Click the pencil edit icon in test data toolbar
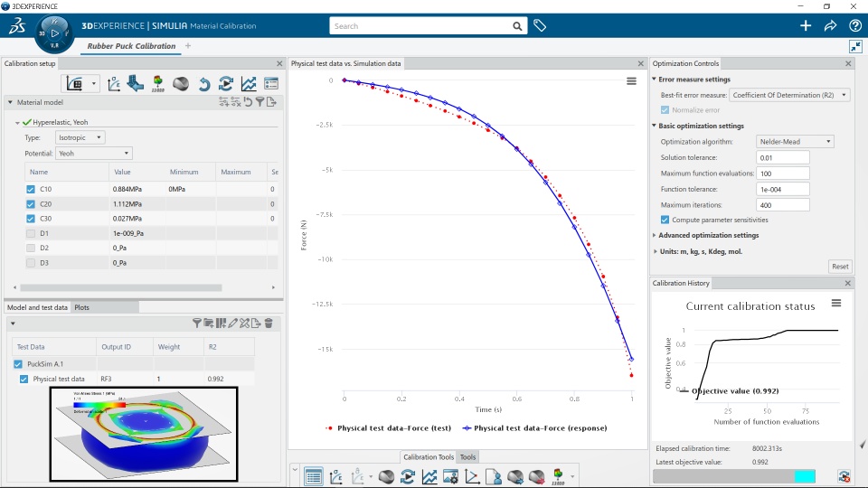 [233, 324]
